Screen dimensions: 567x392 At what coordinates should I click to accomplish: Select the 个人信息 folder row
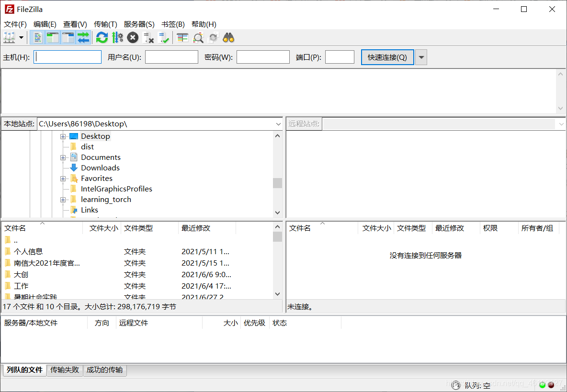[137, 251]
